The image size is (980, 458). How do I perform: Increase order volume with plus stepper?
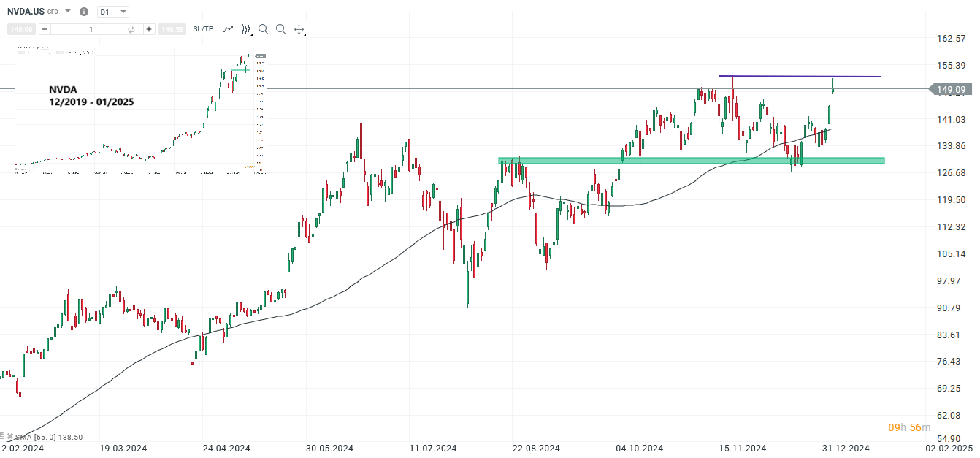(x=149, y=29)
